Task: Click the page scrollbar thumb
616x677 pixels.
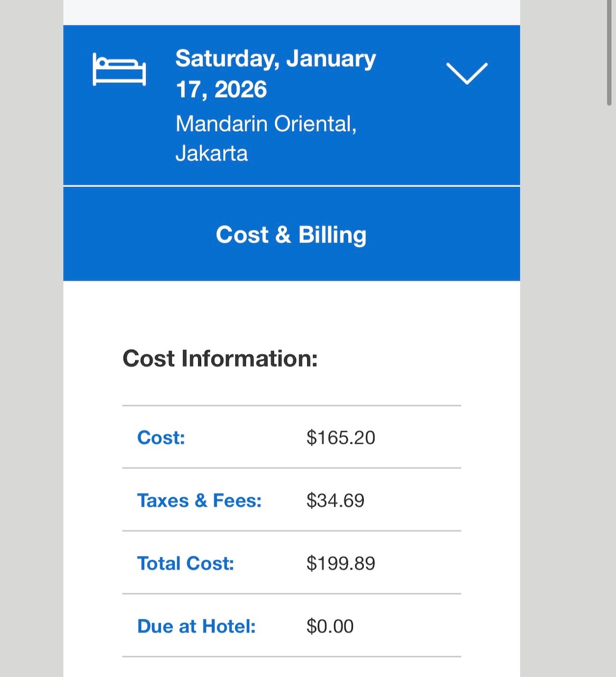Action: pyautogui.click(x=609, y=53)
